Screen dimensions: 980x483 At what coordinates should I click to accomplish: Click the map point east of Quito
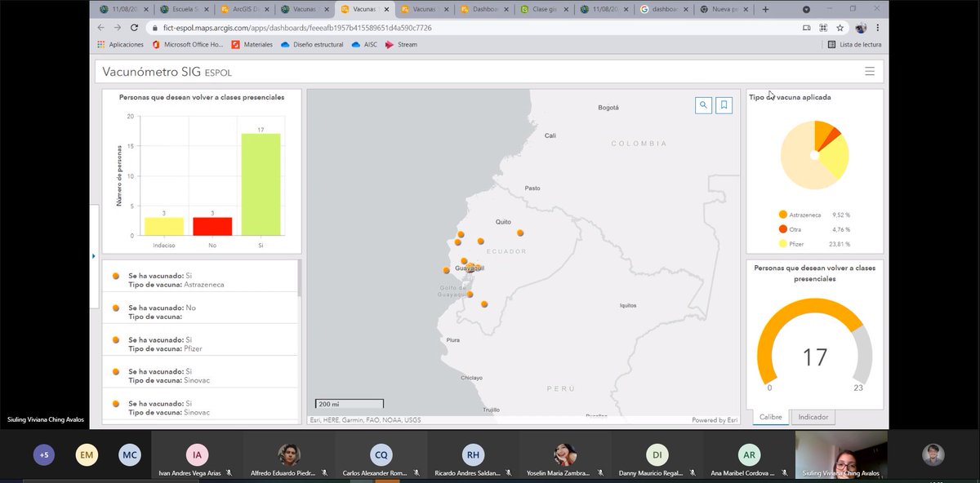pos(520,233)
